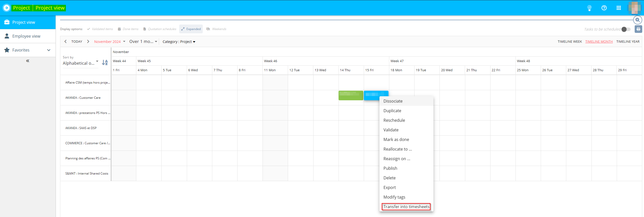This screenshot has height=217, width=644.
Task: Enable the Validated items display option
Action: 100,29
